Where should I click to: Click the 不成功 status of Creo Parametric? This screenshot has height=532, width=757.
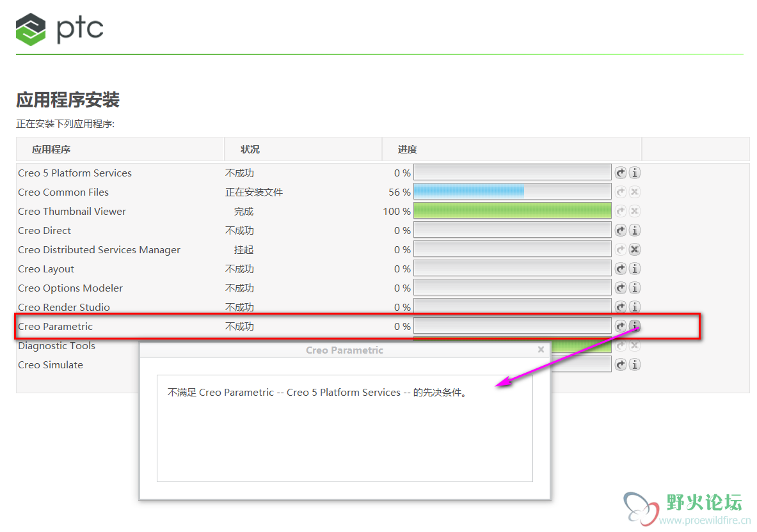(x=239, y=327)
